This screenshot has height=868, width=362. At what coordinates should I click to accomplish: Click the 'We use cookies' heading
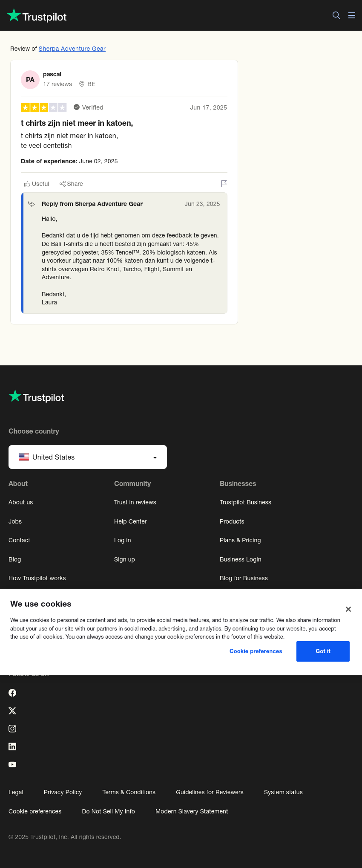click(x=41, y=604)
